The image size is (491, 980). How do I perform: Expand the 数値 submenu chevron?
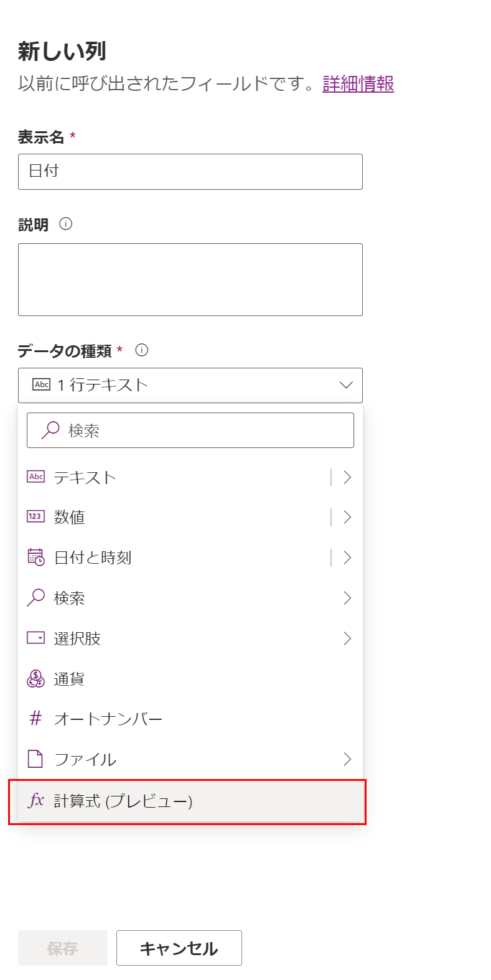coord(347,517)
